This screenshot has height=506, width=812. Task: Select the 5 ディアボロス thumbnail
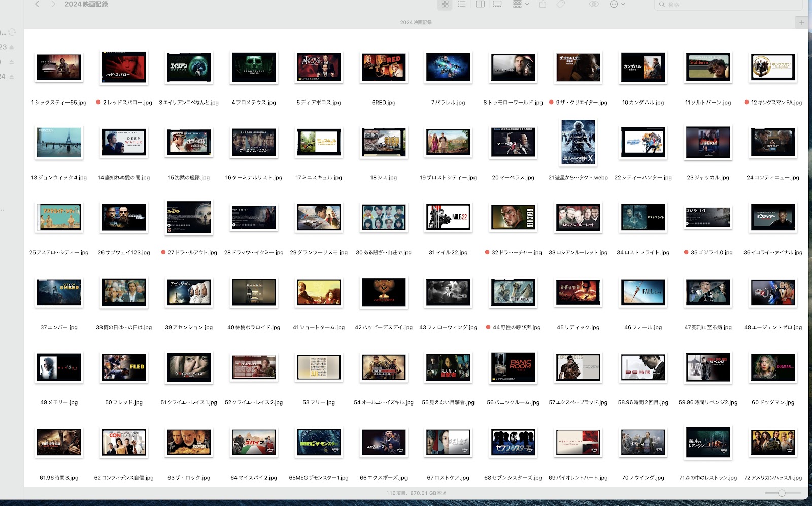pos(319,68)
